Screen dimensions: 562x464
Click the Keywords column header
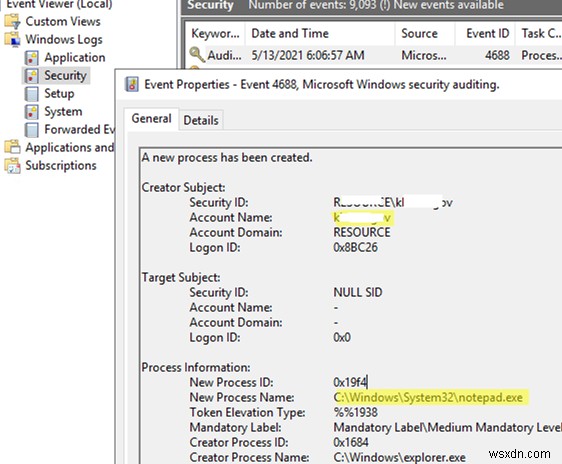point(215,33)
